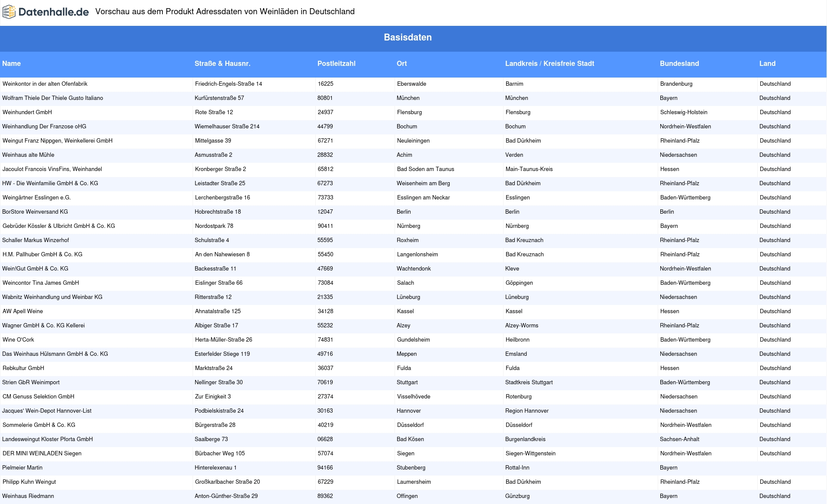The image size is (827, 504).
Task: Select the Bad Soden am Taunus cell
Action: click(x=425, y=169)
